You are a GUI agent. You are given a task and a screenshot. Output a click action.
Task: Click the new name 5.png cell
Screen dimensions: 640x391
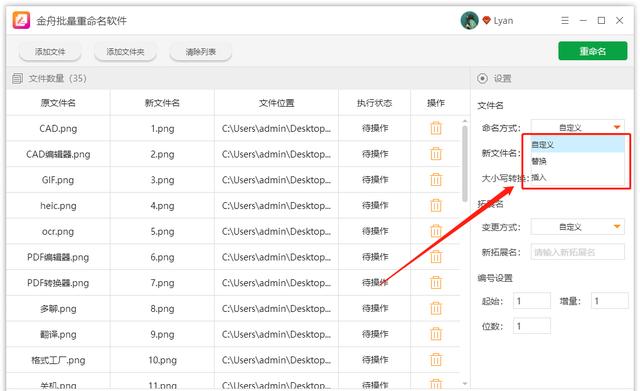162,231
